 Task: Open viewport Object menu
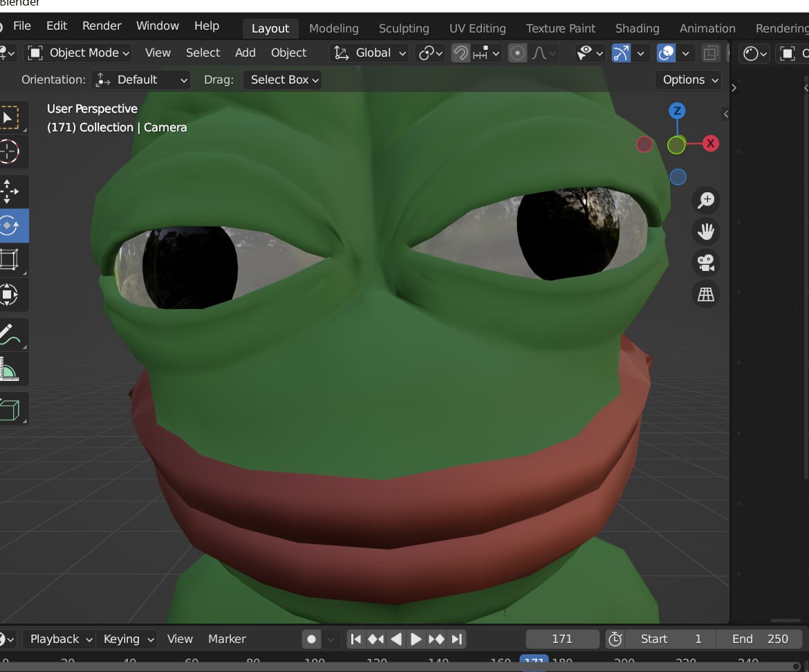pyautogui.click(x=288, y=53)
